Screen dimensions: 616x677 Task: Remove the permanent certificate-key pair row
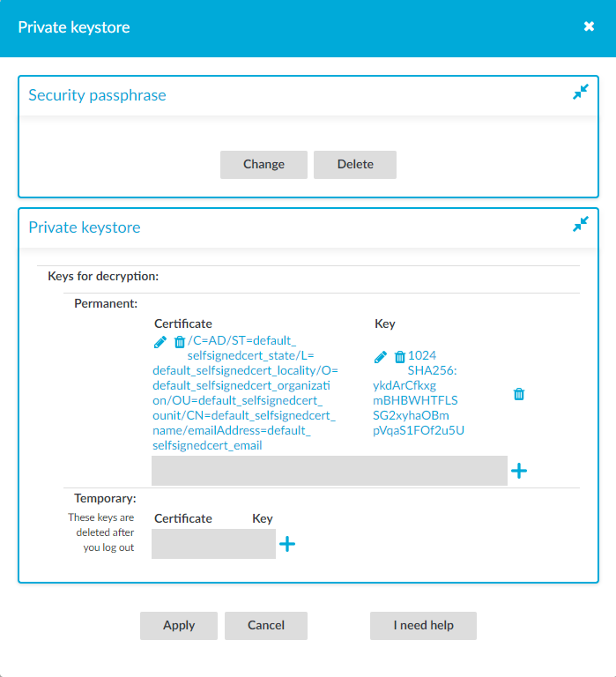pyautogui.click(x=519, y=394)
